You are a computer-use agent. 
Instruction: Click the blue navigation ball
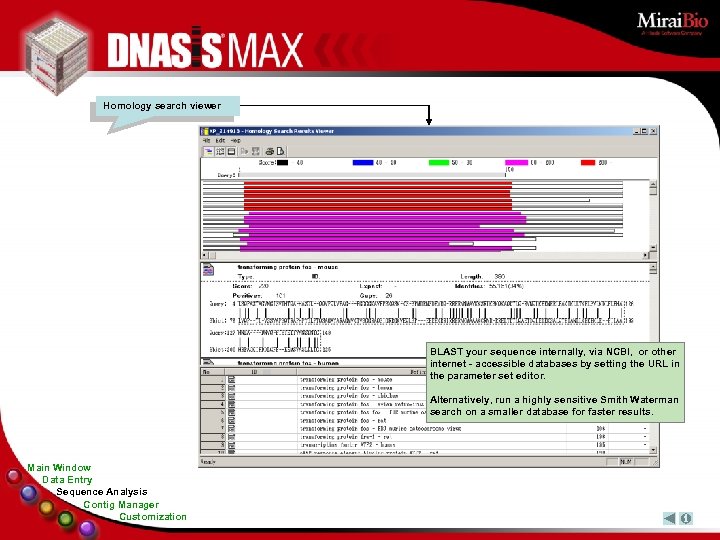[x=29, y=493]
